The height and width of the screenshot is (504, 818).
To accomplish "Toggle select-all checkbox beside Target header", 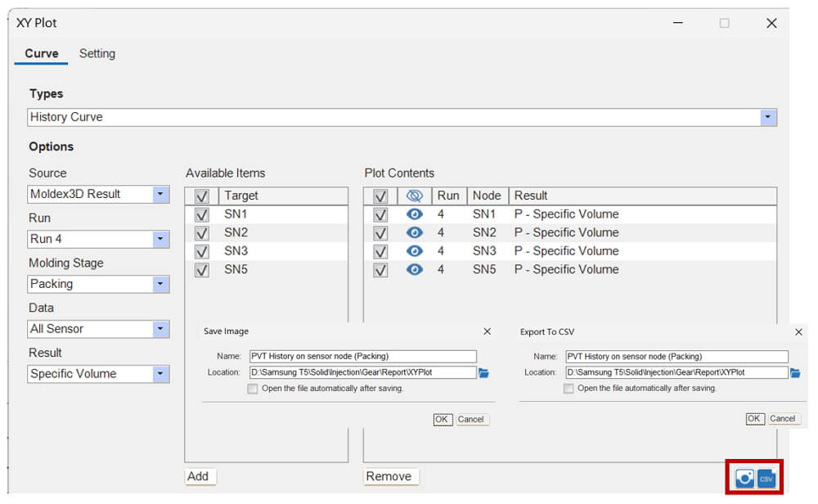I will [202, 196].
